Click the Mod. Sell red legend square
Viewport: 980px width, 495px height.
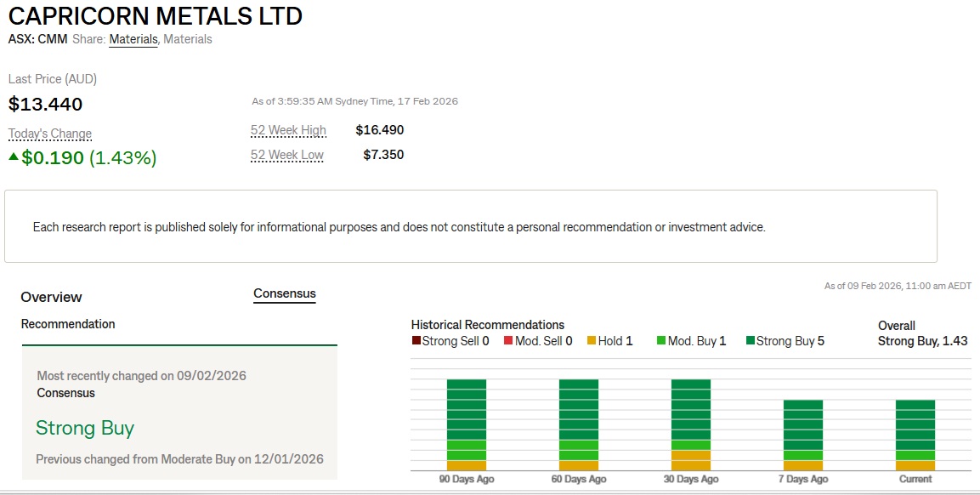(507, 341)
